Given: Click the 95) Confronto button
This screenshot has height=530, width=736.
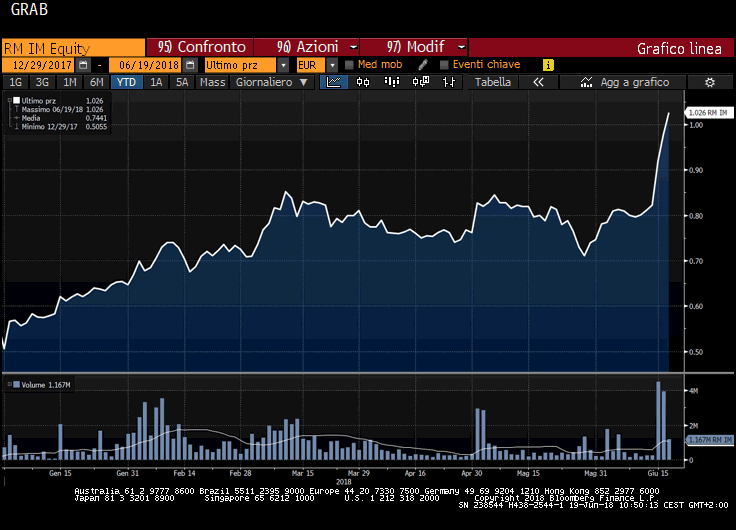Looking at the screenshot, I should 200,47.
